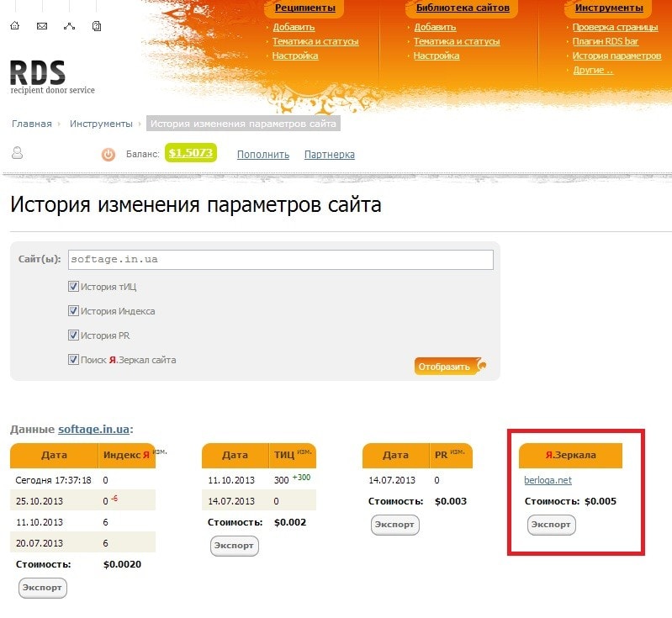Click Тематика и статусы under Реципиенты
Viewport: 672px width, 618px height.
(x=316, y=41)
